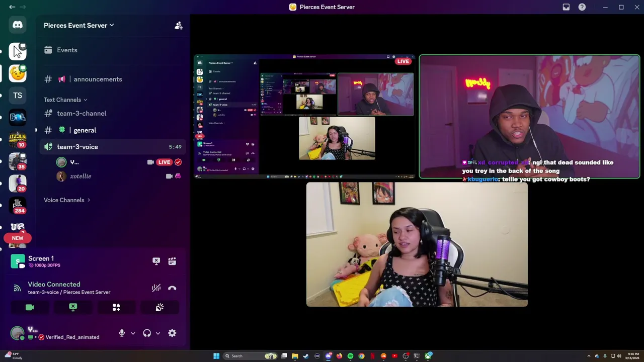Focus the woman's camera tile

tap(417, 244)
